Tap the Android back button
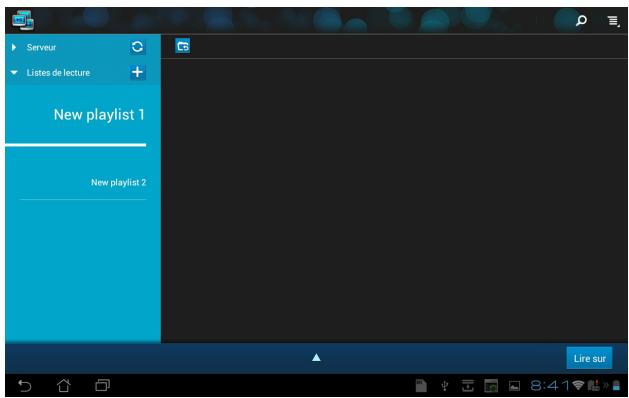This screenshot has height=398, width=629. (25, 386)
